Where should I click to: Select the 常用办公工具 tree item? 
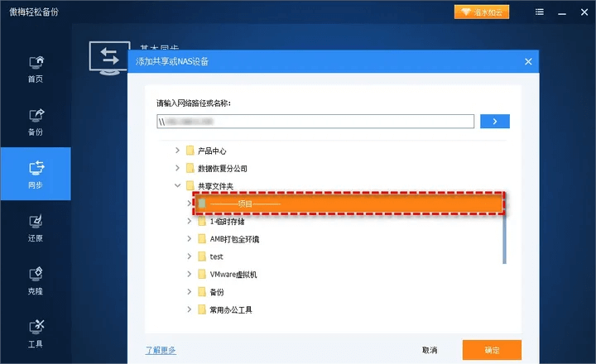[231, 310]
